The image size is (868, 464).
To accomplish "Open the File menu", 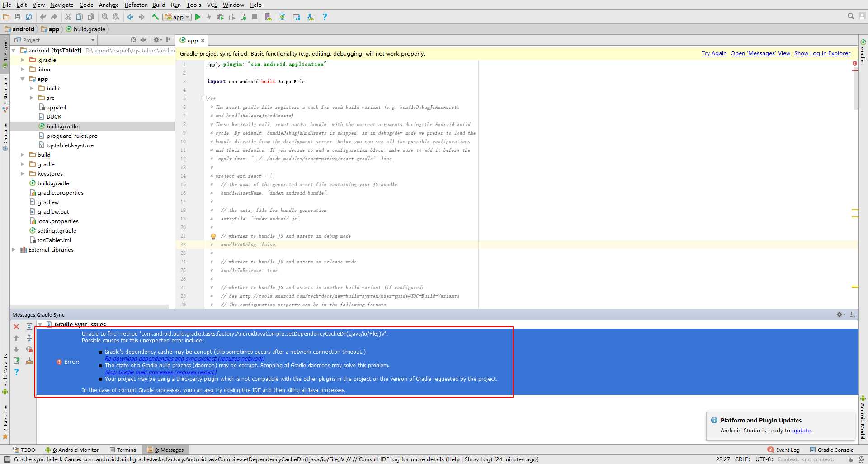I will (7, 5).
